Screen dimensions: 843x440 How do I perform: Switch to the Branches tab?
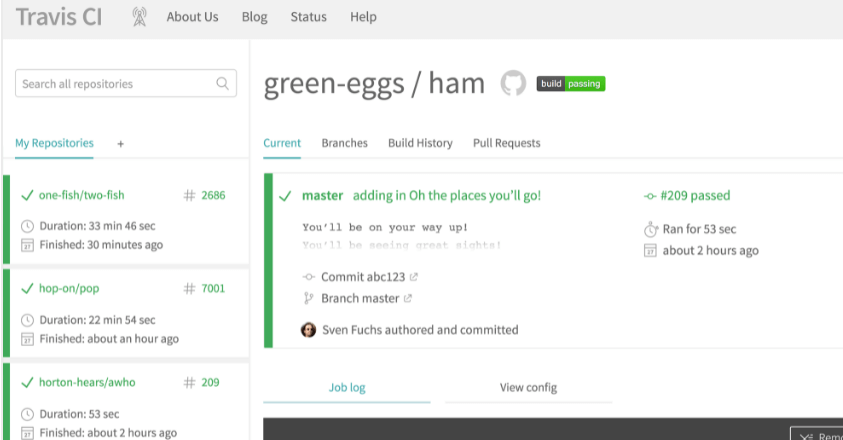tap(345, 143)
